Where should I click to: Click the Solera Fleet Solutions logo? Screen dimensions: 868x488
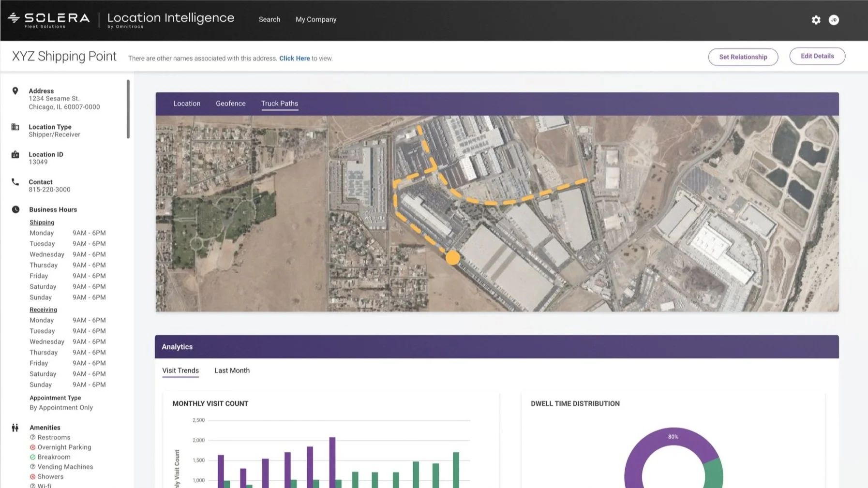(49, 20)
